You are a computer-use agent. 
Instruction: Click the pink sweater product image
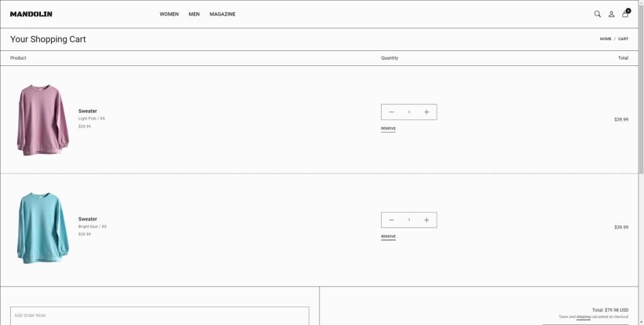43,119
